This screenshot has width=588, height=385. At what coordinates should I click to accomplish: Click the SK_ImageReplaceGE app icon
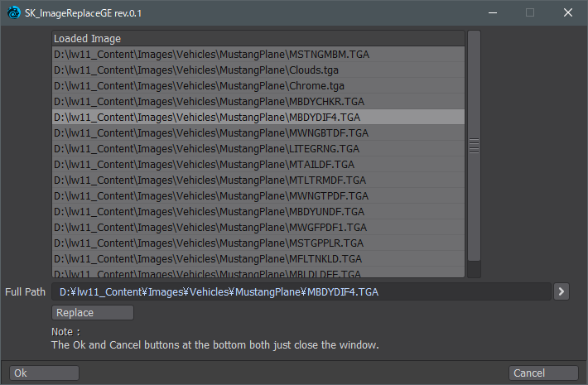pyautogui.click(x=14, y=12)
